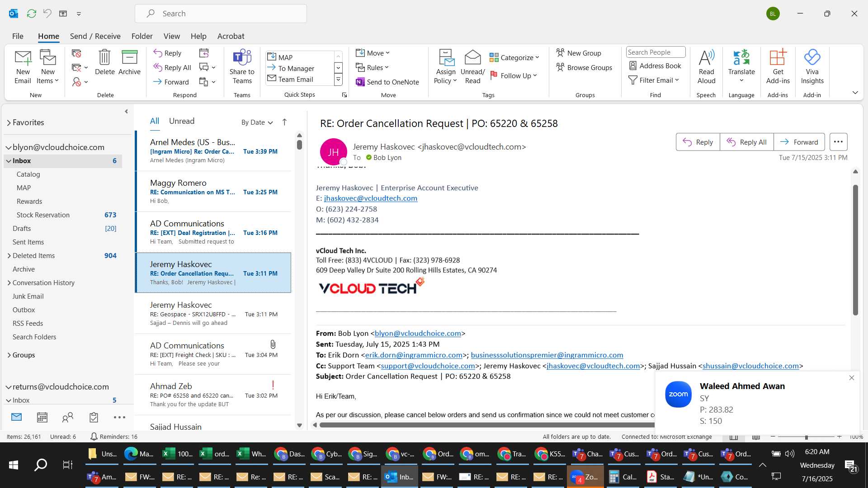Click Reply in the reading pane
Image resolution: width=868 pixels, height=488 pixels.
tap(698, 142)
